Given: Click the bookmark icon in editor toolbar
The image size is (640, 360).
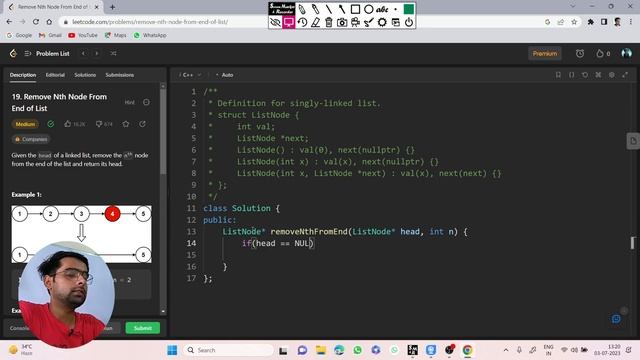Looking at the screenshot, I should pyautogui.click(x=558, y=75).
